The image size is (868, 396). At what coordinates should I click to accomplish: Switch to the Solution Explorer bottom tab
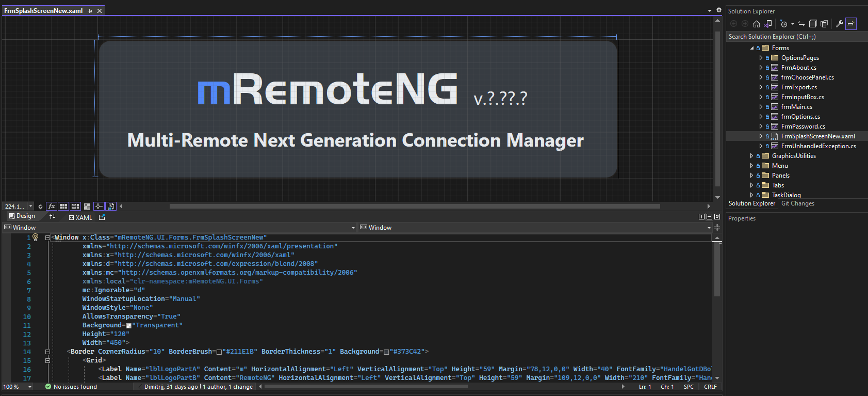coord(751,203)
